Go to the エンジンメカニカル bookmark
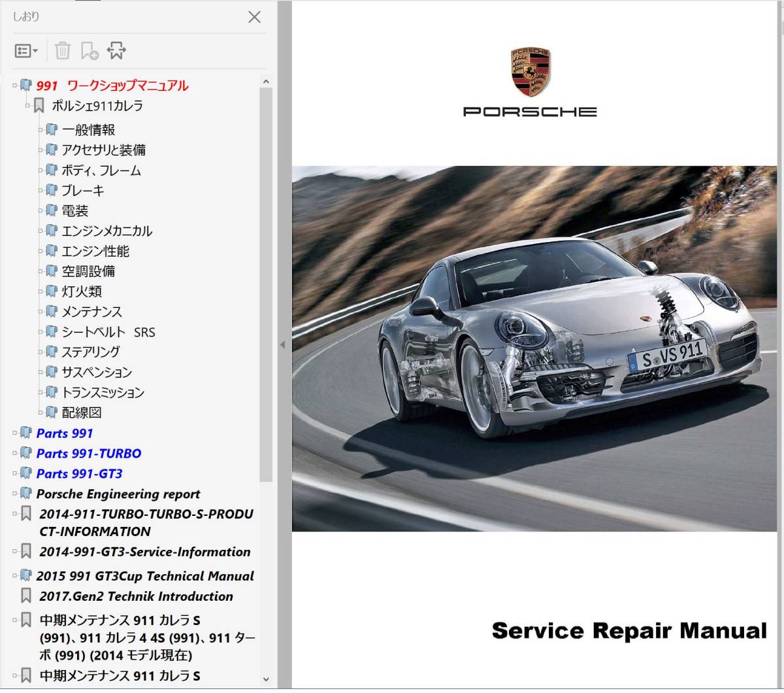The width and height of the screenshot is (784, 693). point(107,231)
